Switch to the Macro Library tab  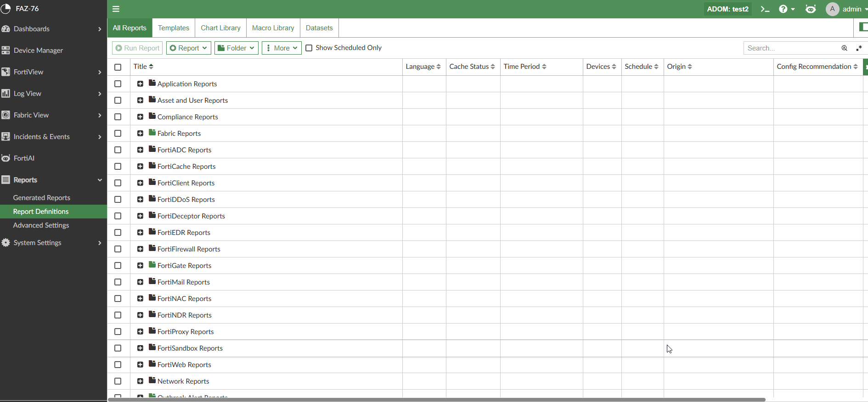[273, 28]
